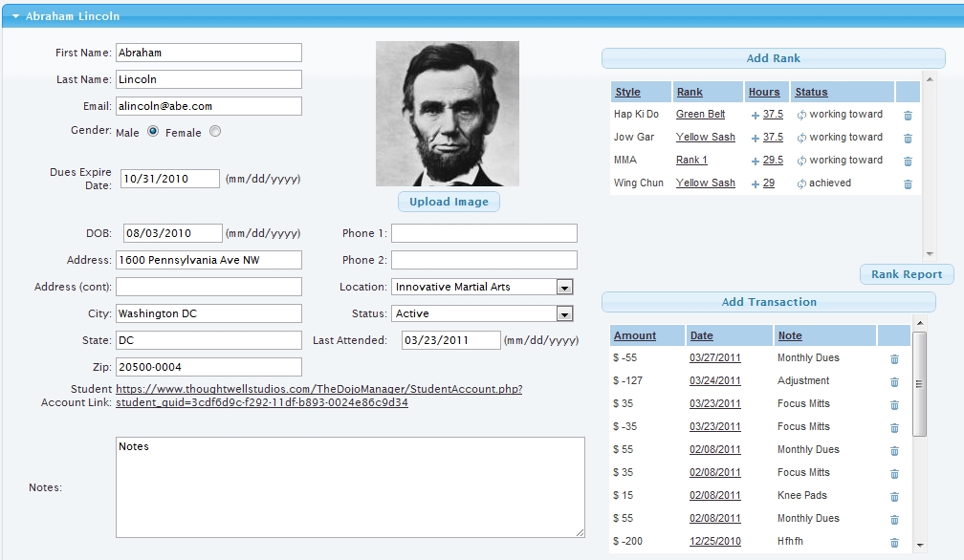Add hours to Jow Gar with plus icon
Viewport: 964px width, 560px height.
click(x=755, y=139)
